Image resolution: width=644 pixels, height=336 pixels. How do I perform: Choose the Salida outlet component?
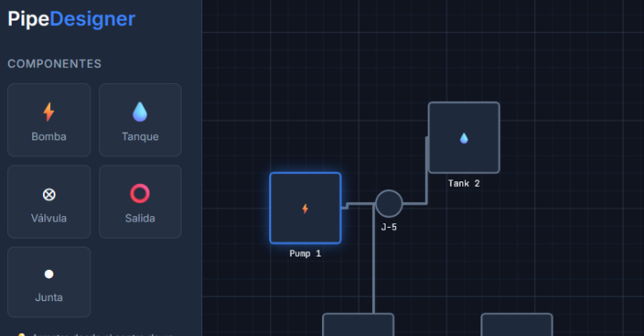140,201
